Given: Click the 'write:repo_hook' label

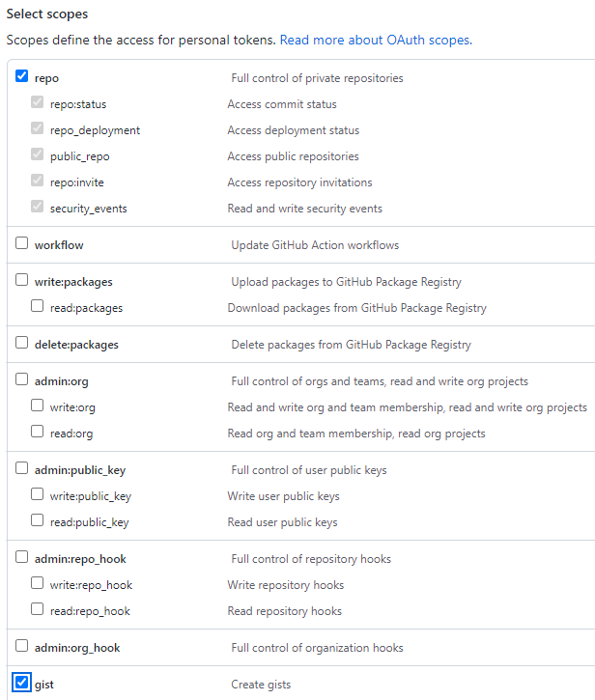Looking at the screenshot, I should [x=91, y=585].
